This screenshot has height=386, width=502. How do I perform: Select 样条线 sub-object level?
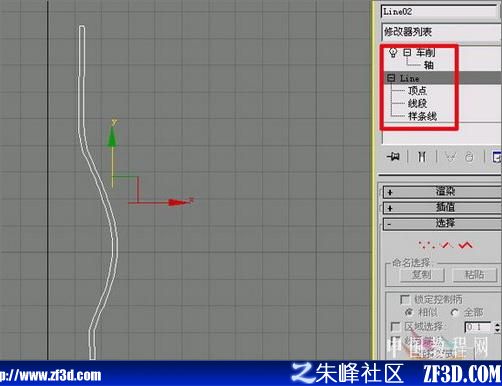pyautogui.click(x=422, y=116)
